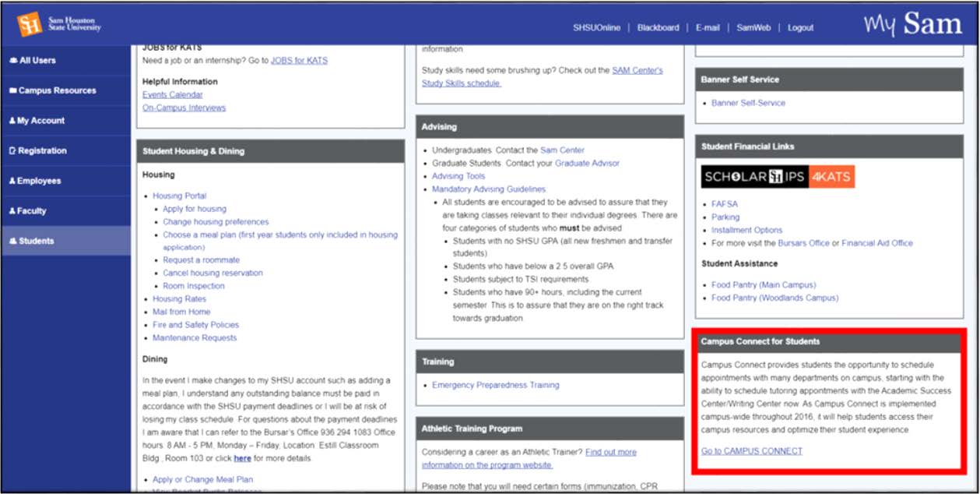The width and height of the screenshot is (980, 494).
Task: Log out using the Logout link
Action: [x=800, y=27]
